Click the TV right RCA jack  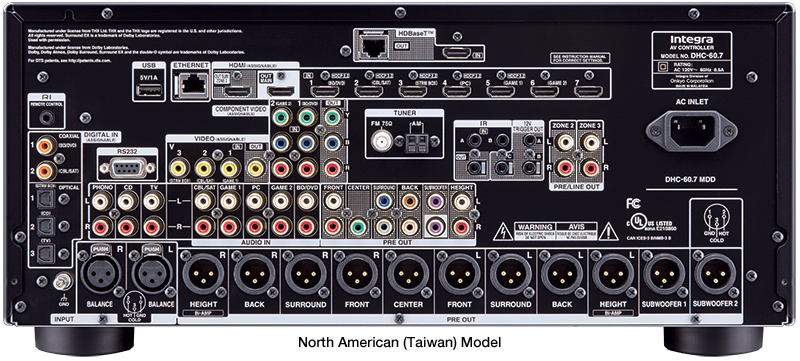pos(153,226)
